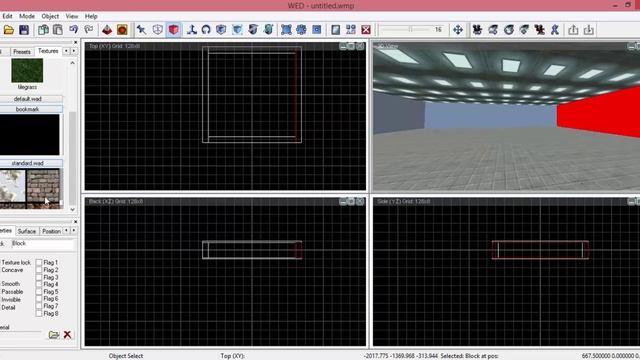The image size is (640, 360).
Task: Click the properties tabs scroll-left arrow
Action: pyautogui.click(x=66, y=231)
